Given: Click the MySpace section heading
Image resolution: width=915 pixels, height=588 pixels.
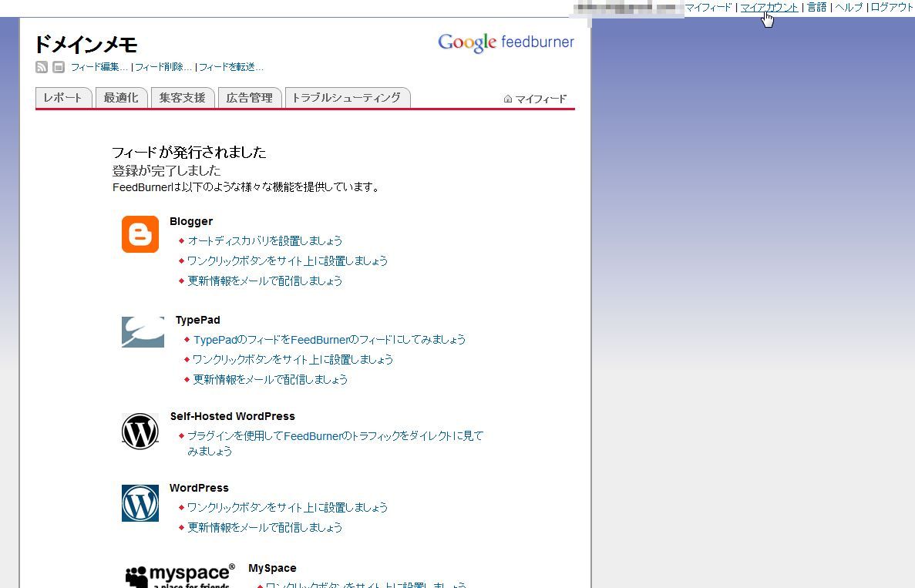Looking at the screenshot, I should (x=273, y=568).
